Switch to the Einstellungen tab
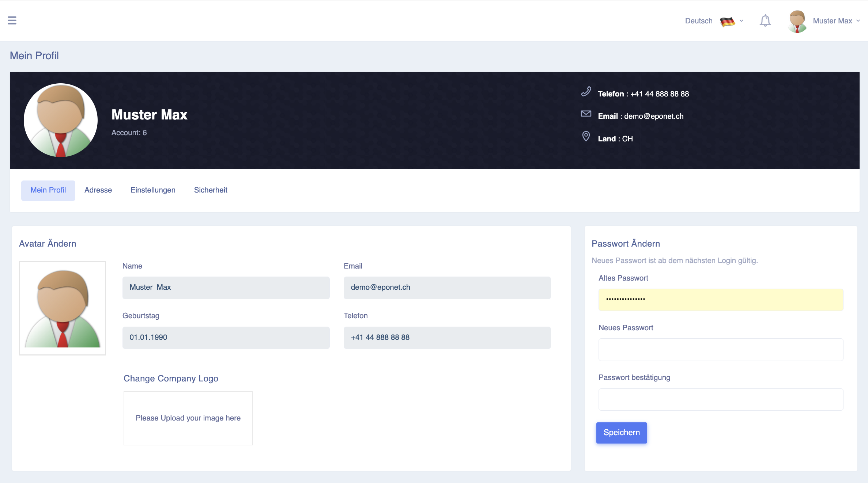The height and width of the screenshot is (483, 868). point(153,190)
